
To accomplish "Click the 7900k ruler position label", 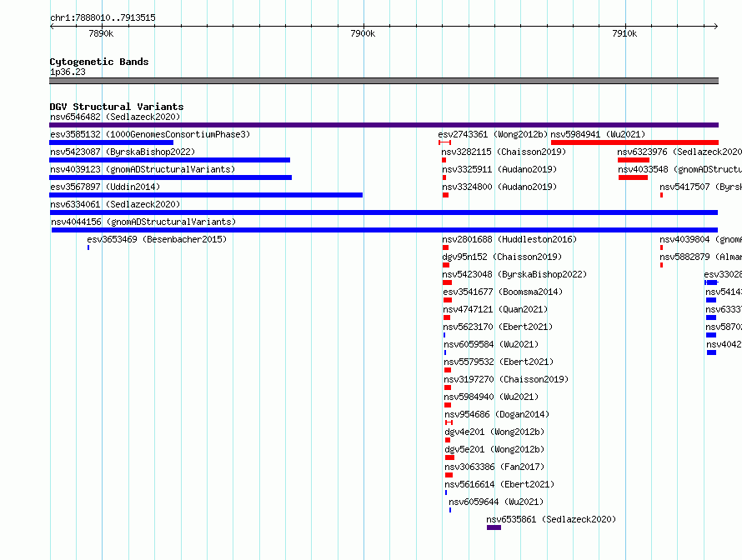I will (x=363, y=33).
